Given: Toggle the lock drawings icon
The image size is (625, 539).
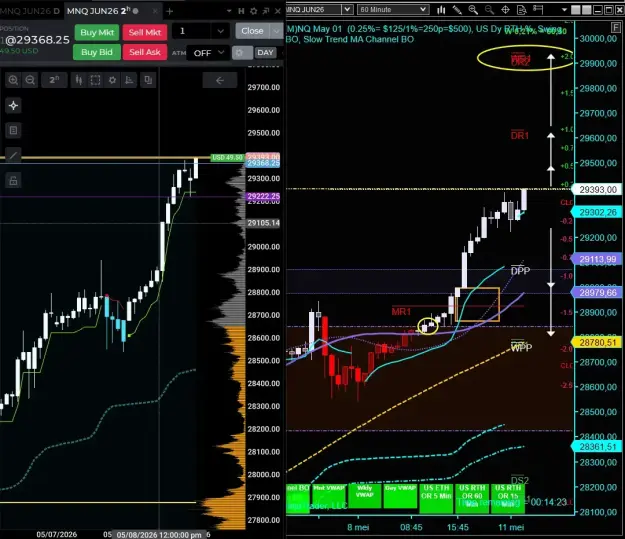Looking at the screenshot, I should [13, 181].
